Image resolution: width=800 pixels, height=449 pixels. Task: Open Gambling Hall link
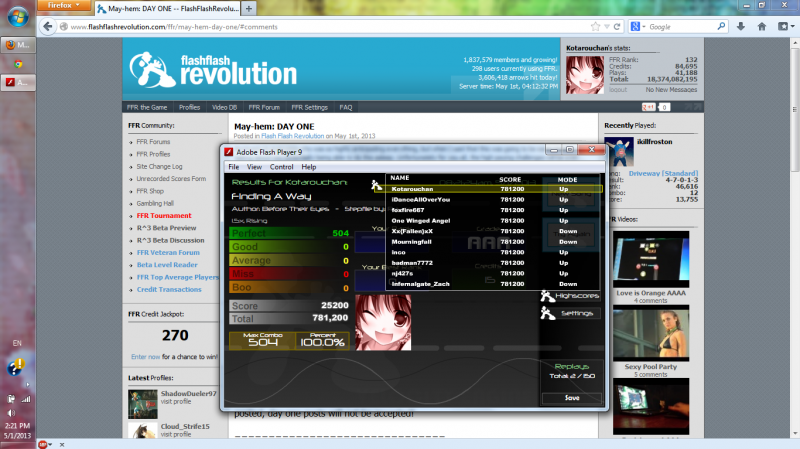[x=155, y=203]
